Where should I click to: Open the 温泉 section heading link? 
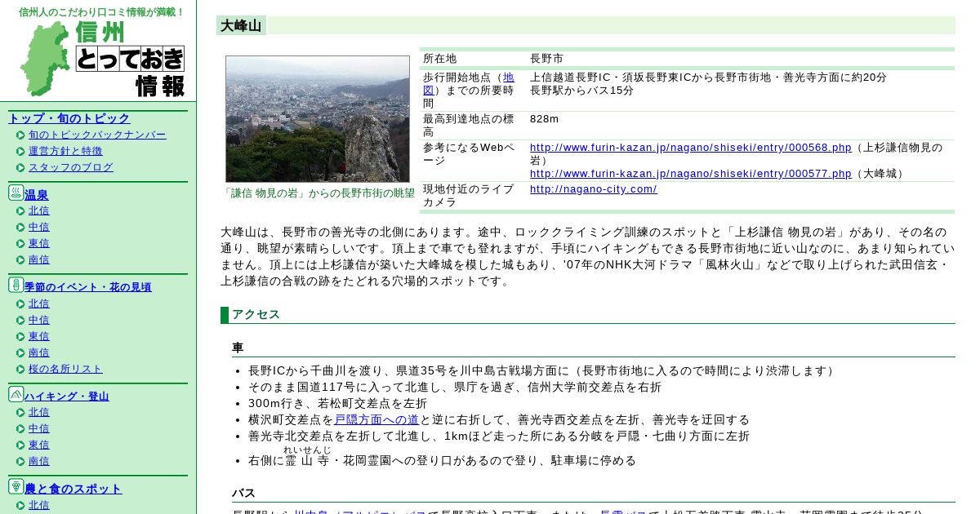coord(37,195)
